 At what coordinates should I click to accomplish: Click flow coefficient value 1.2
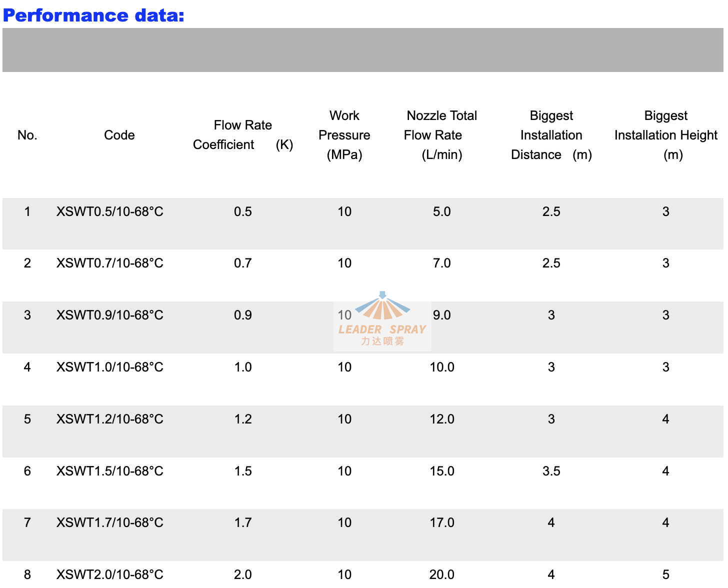point(243,419)
